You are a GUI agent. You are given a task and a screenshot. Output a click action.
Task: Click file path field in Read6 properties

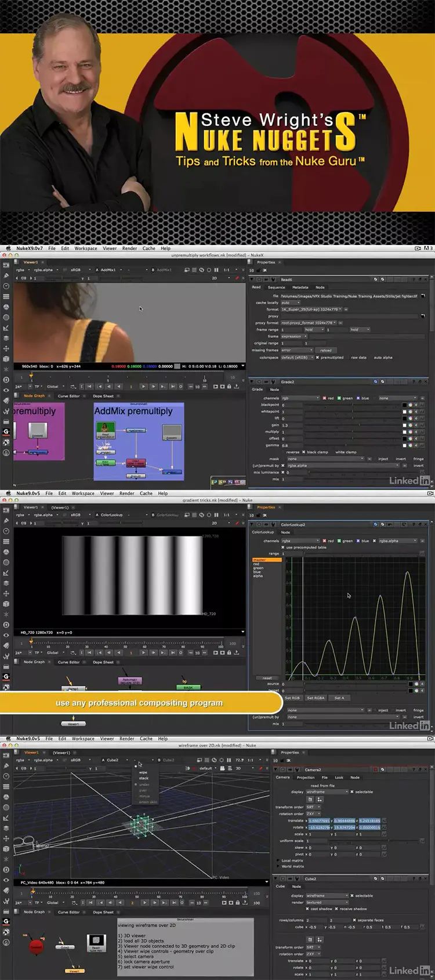pyautogui.click(x=350, y=296)
